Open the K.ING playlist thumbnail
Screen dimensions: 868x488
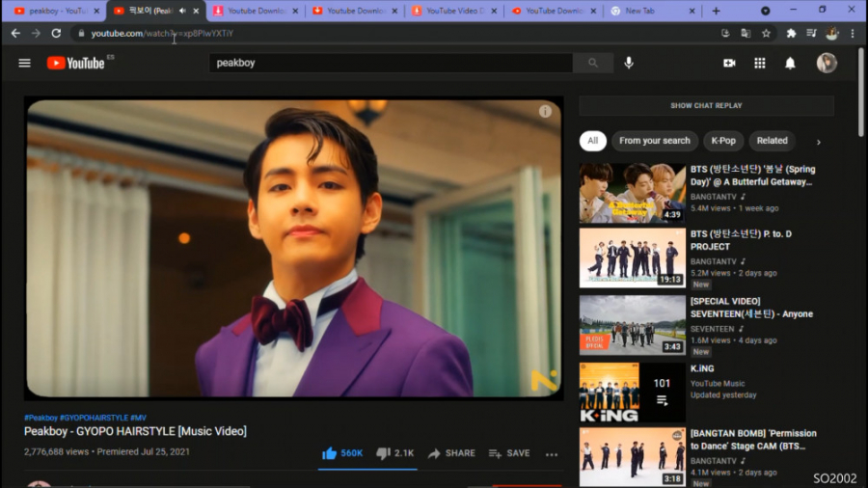pos(632,393)
